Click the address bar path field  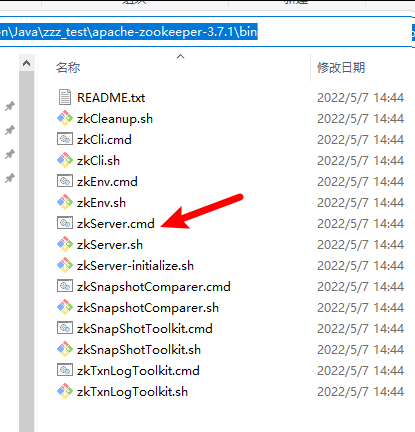click(x=206, y=32)
